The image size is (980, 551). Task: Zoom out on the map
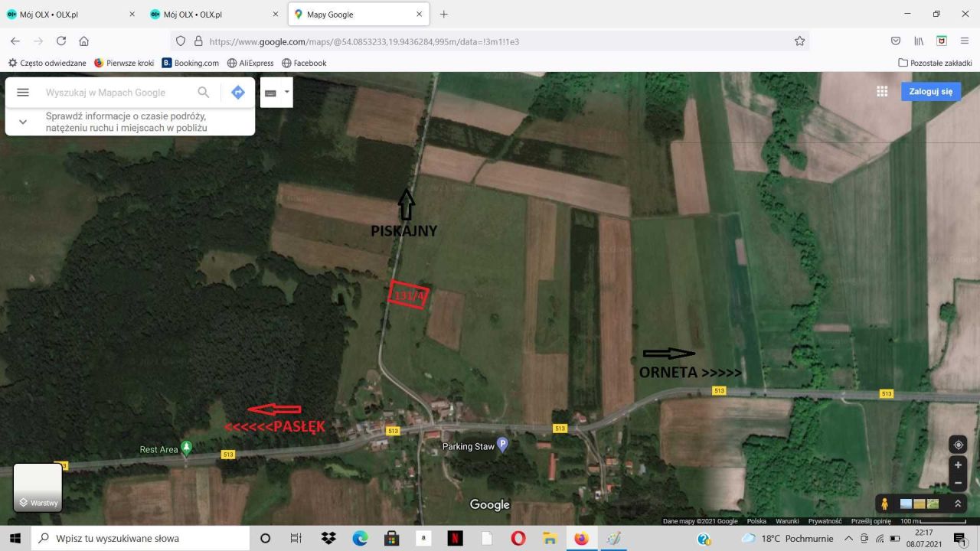point(958,483)
